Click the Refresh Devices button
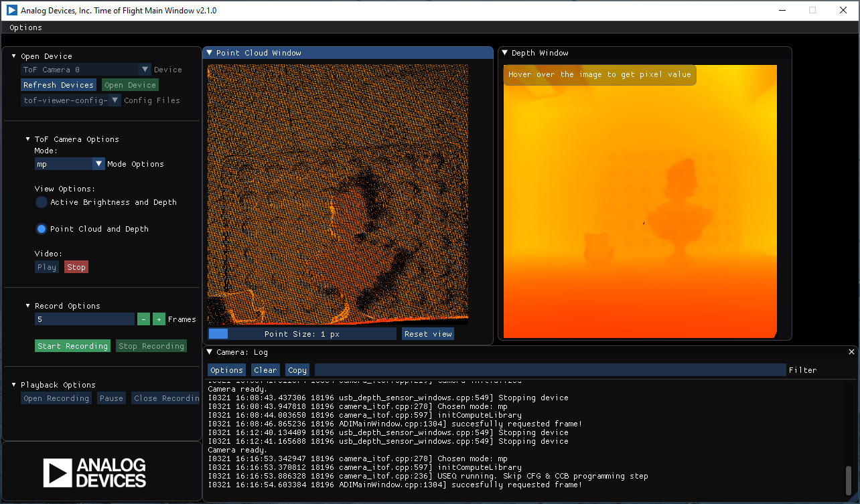Image resolution: width=860 pixels, height=504 pixels. 59,85
